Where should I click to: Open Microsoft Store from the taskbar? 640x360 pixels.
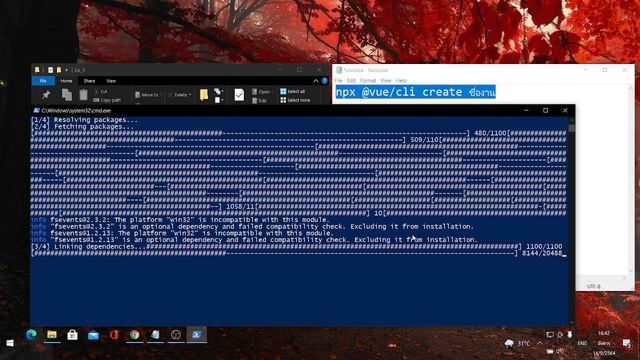tap(73, 335)
